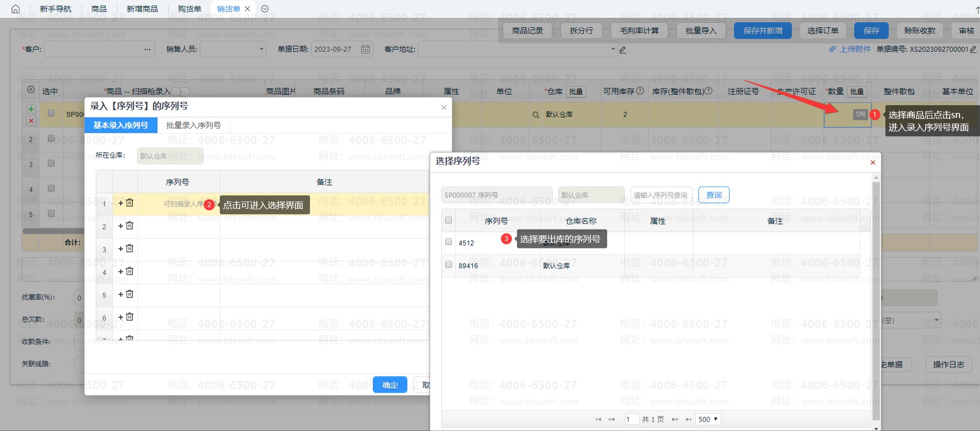980x431 pixels.
Task: Toggle the 扫描枪录入 switch
Action: point(180,91)
